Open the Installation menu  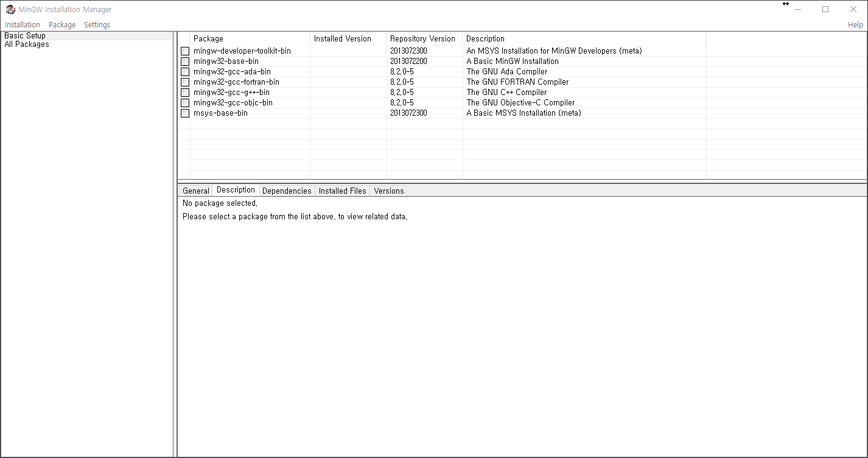23,25
